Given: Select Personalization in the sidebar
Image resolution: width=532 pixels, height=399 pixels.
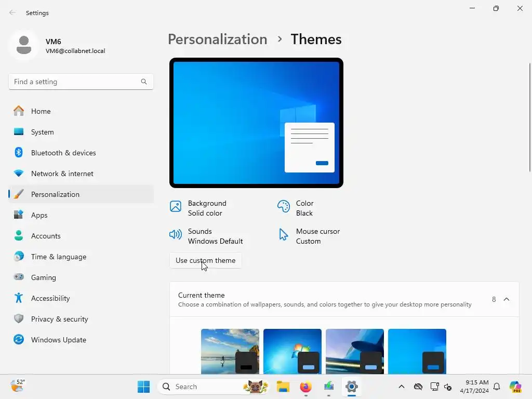Looking at the screenshot, I should 81,194.
